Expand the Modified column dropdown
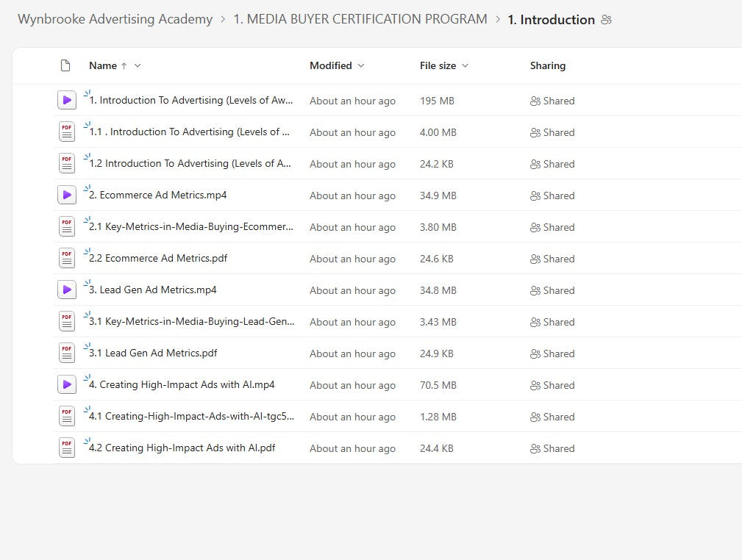Screen dimensions: 742x560 [360, 65]
